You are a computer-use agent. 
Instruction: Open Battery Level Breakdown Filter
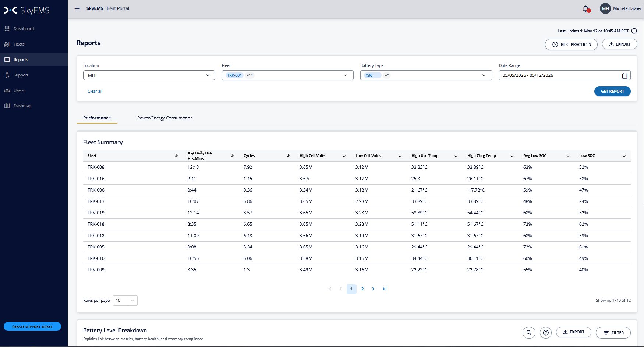tap(613, 333)
